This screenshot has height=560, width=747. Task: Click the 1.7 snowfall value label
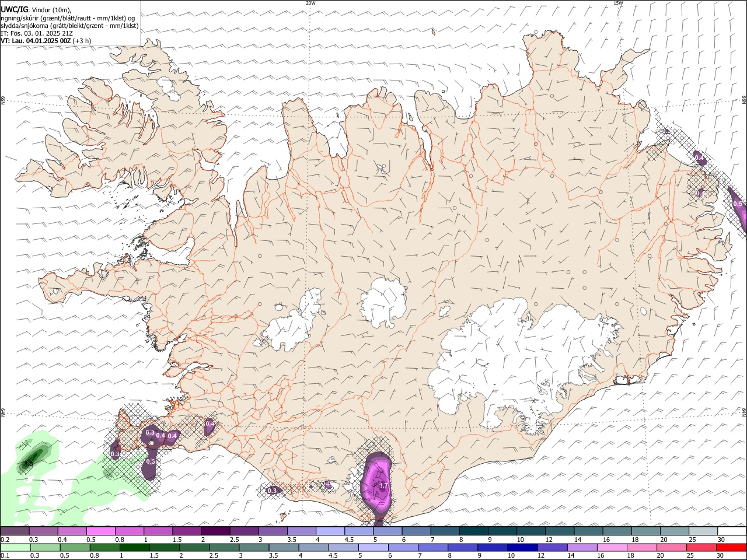383,485
